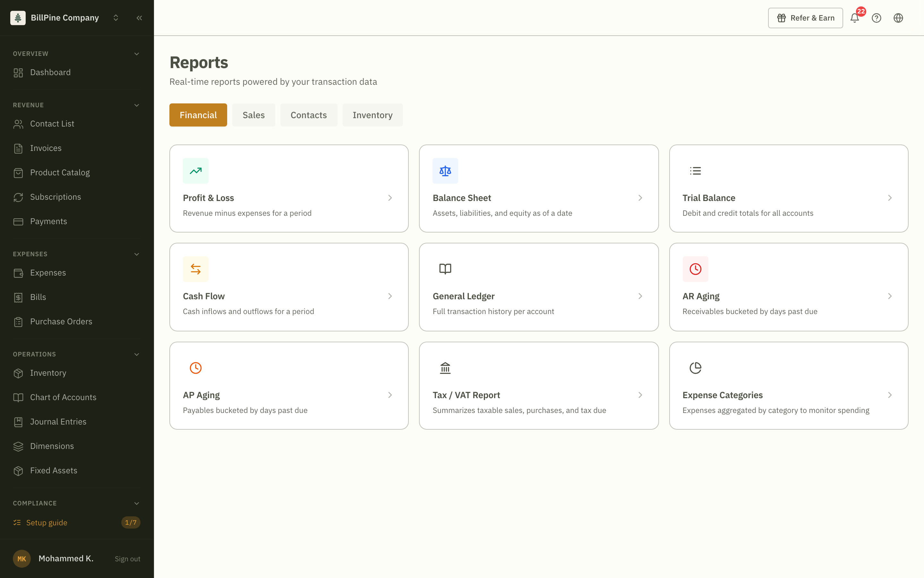Collapse the OVERVIEW section

(137, 54)
